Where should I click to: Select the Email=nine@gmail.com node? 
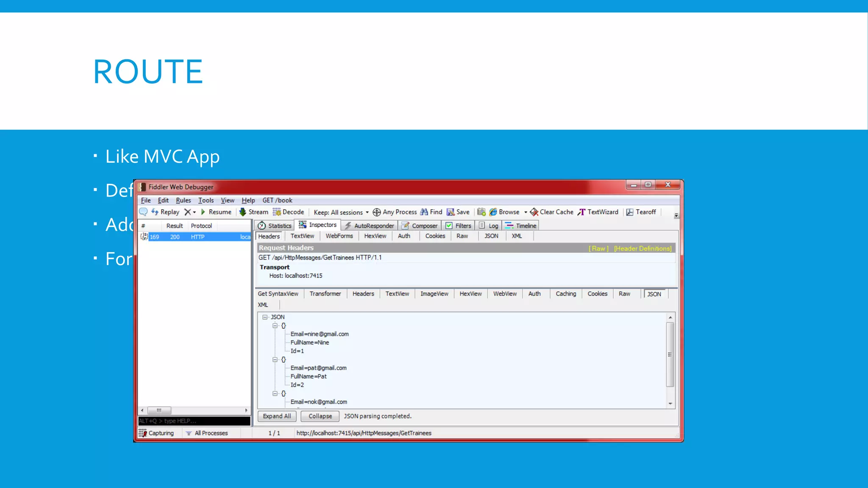(320, 334)
